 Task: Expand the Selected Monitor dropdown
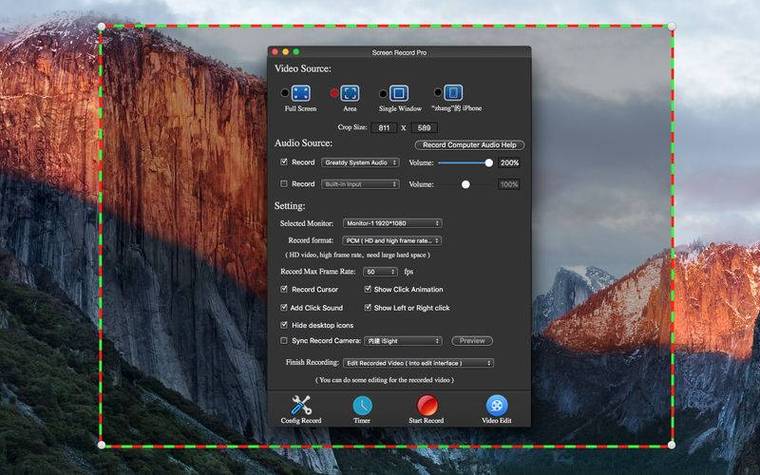(x=392, y=223)
